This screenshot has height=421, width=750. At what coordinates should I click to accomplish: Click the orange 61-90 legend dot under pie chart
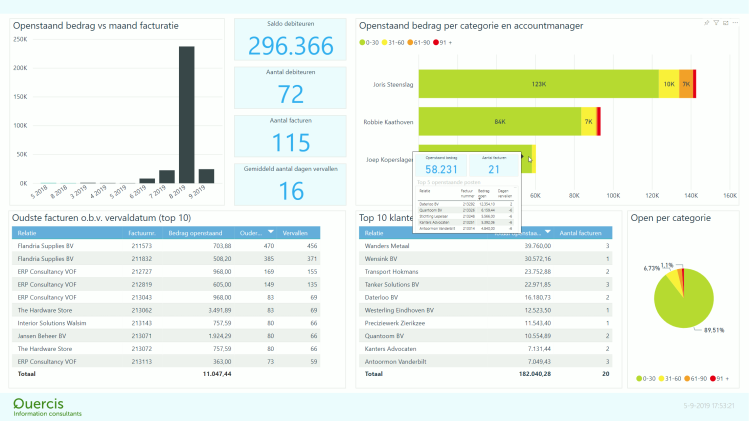click(683, 380)
